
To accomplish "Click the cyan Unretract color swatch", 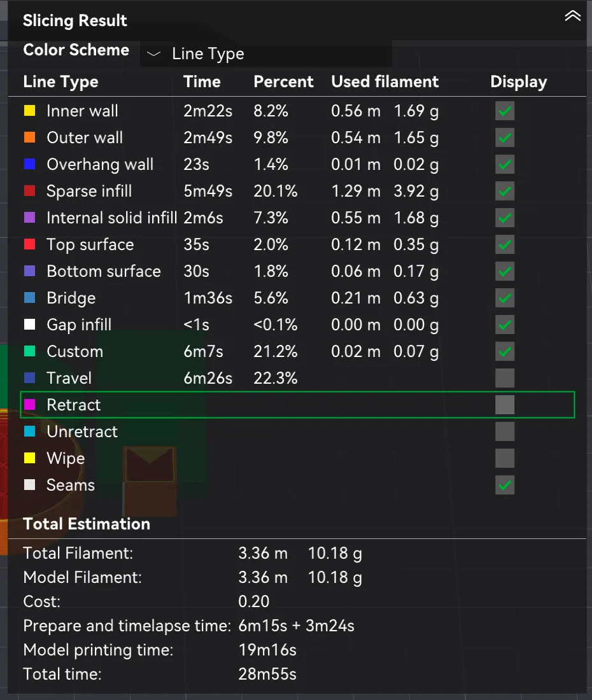I will click(x=29, y=431).
